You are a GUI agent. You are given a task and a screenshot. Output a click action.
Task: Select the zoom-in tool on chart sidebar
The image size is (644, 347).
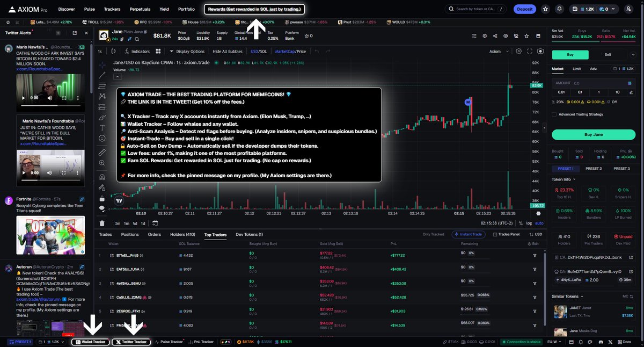[x=102, y=163]
